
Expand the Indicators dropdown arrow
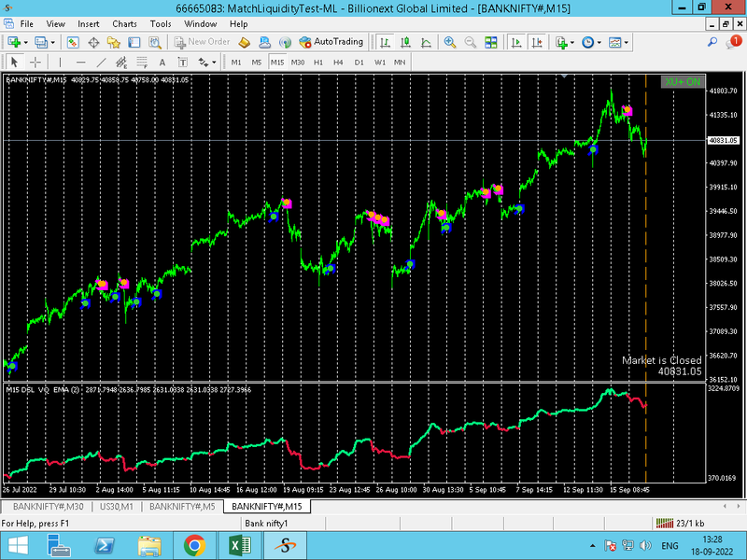click(x=572, y=42)
